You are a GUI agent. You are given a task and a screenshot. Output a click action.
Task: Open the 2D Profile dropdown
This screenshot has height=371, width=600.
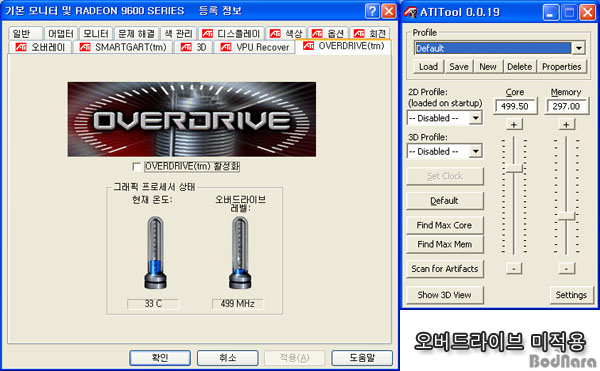(x=476, y=118)
